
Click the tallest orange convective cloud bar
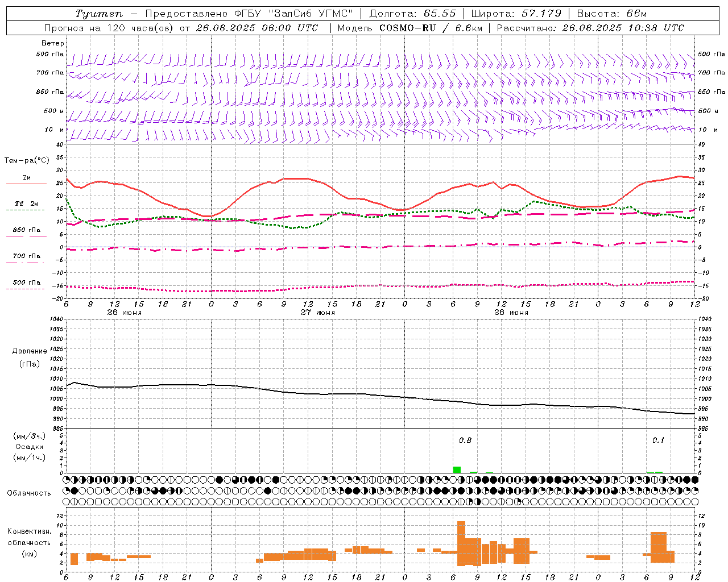(x=461, y=543)
